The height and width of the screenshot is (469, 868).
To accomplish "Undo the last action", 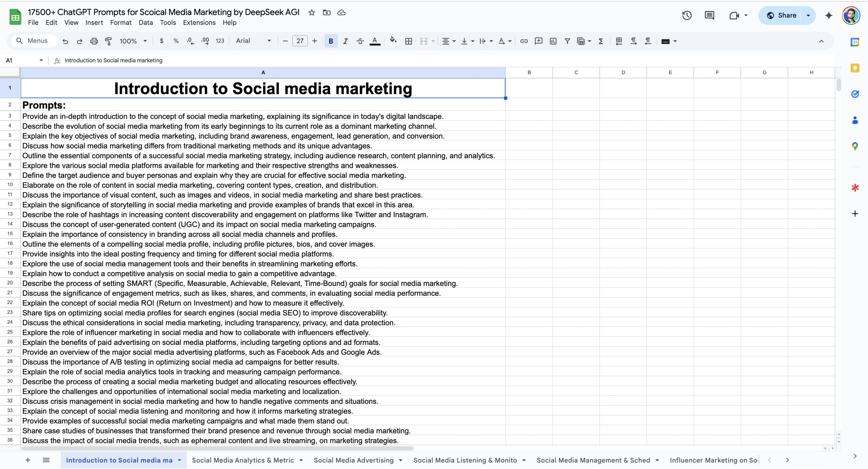I will [x=65, y=41].
